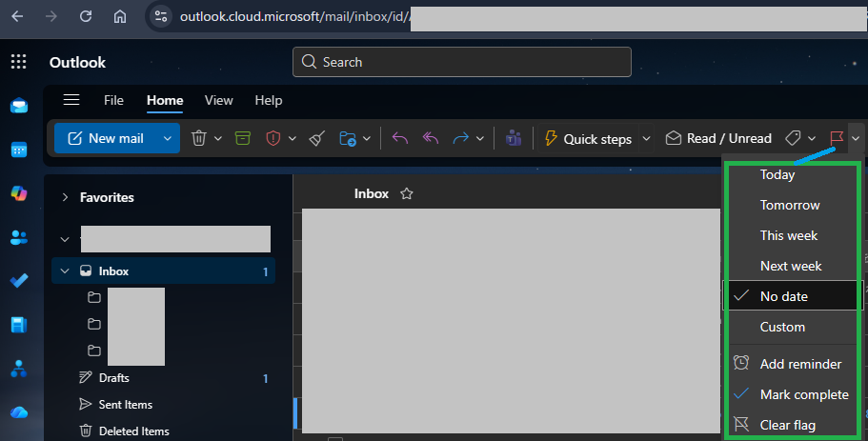
Task: Open the Forward options dropdown arrow
Action: point(480,138)
